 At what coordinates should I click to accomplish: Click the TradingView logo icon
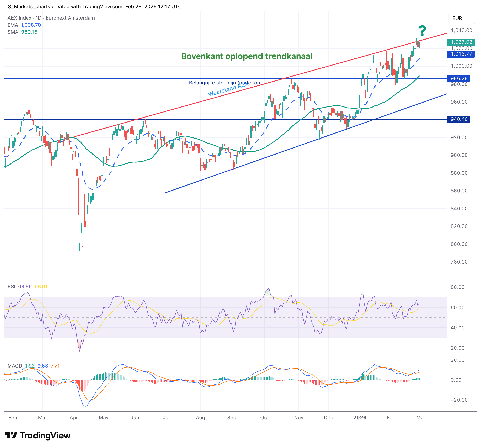(11, 435)
